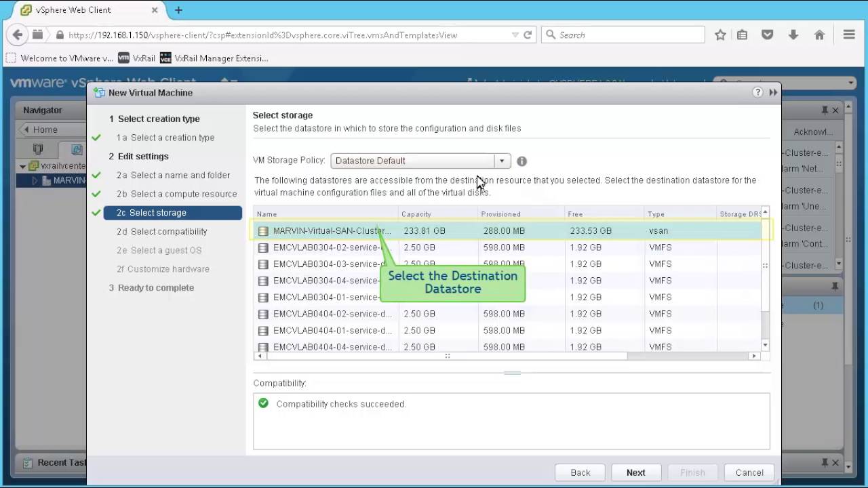The width and height of the screenshot is (868, 488).
Task: Open a new browser tab
Action: (178, 10)
